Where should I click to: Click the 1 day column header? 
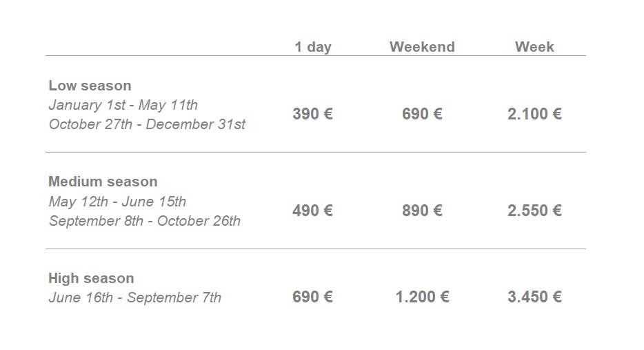click(x=313, y=48)
